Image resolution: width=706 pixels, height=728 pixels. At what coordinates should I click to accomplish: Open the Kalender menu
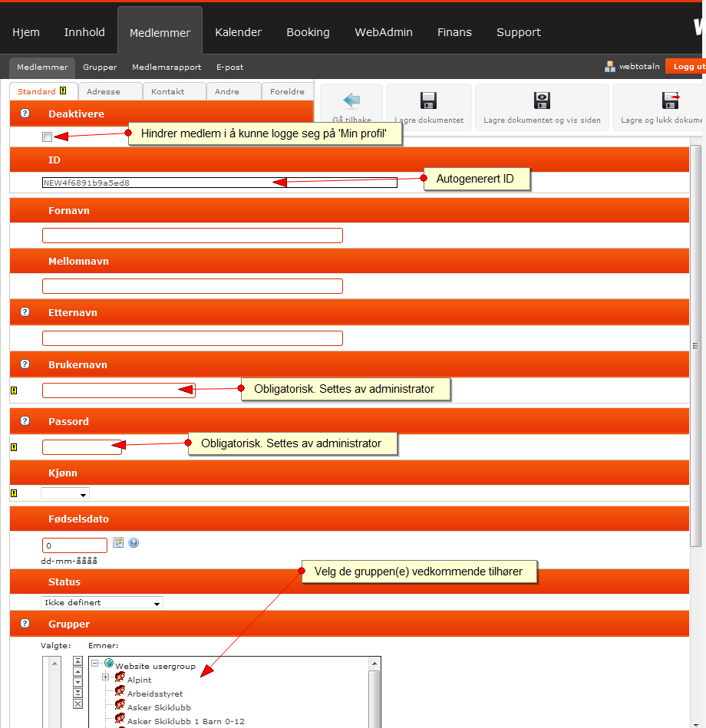pos(238,32)
